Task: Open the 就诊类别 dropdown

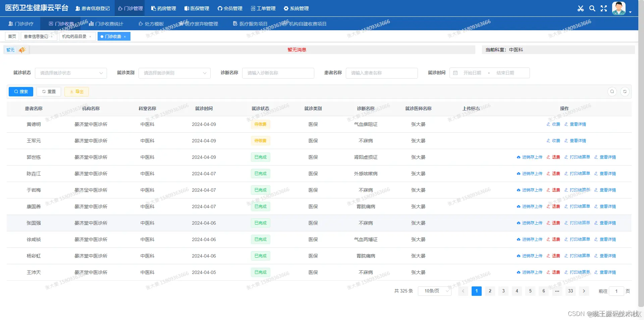Action: tap(174, 73)
